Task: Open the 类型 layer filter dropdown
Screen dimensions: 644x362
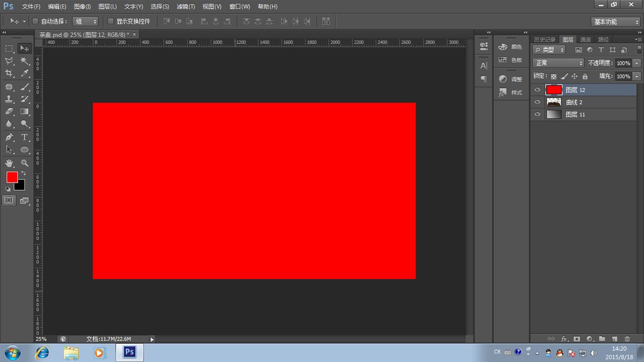Action: [549, 50]
